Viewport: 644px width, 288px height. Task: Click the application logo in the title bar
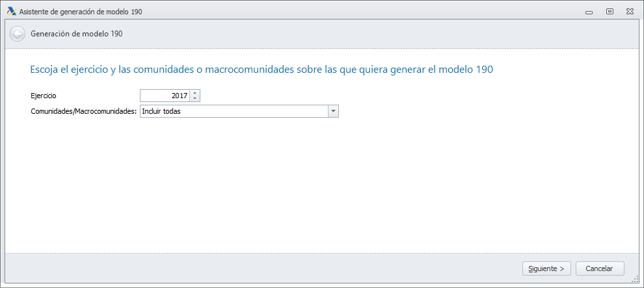11,11
